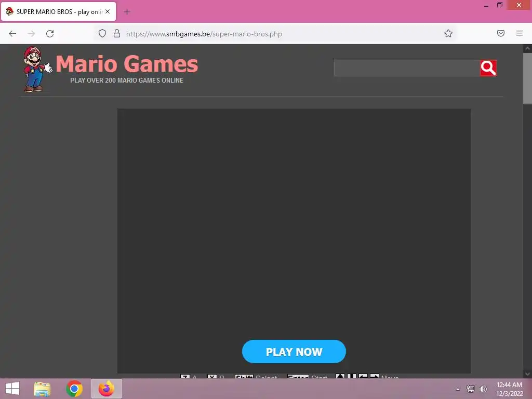
Task: Open a new browser tab
Action: [127, 12]
